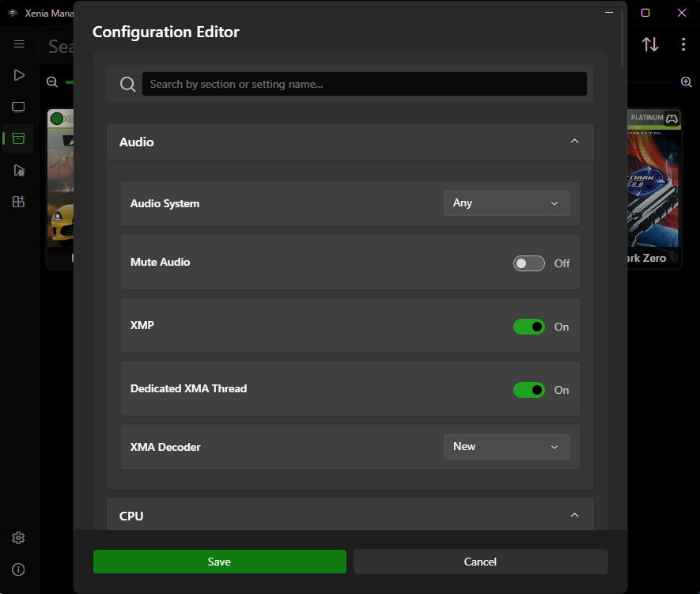Minimize the Xenia Manager window
700x594 pixels.
pyautogui.click(x=609, y=13)
